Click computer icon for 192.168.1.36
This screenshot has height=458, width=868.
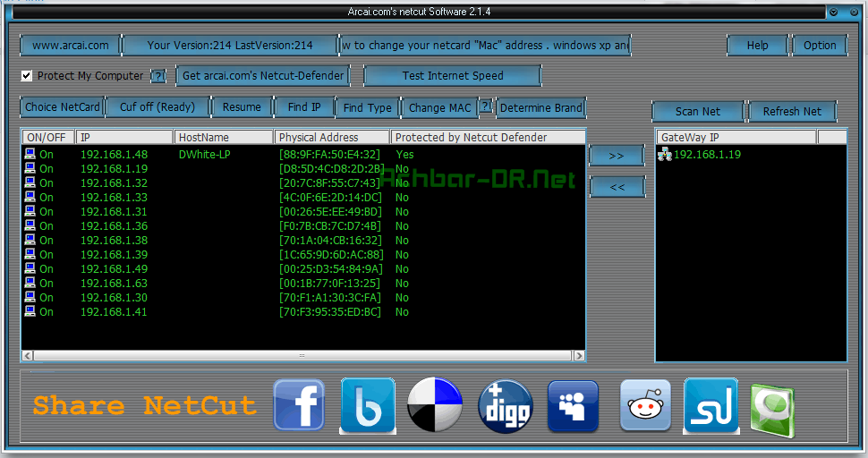pyautogui.click(x=30, y=225)
